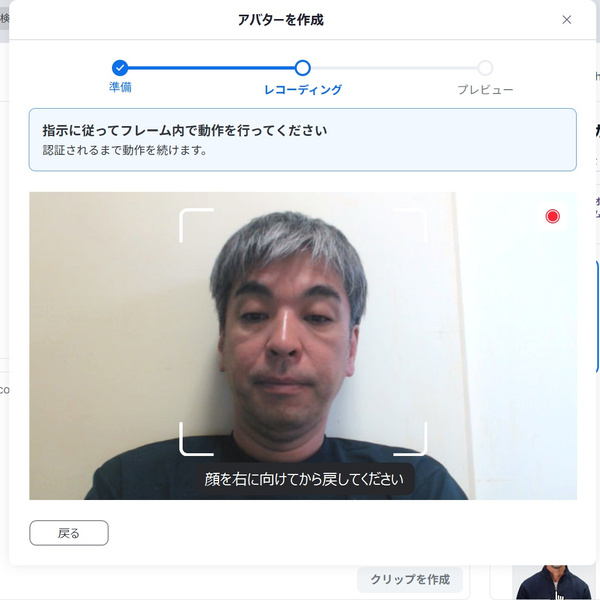Select the レコーディング step circle

(303, 68)
